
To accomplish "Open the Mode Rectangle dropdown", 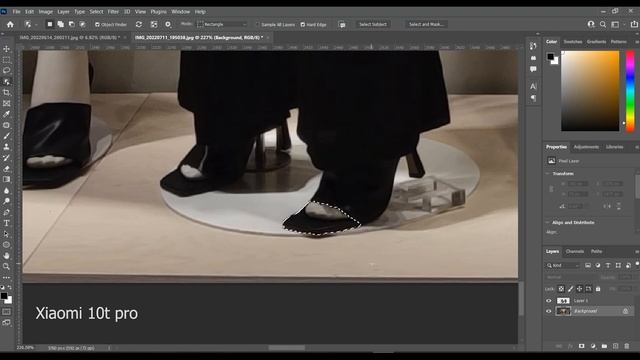I will coord(222,24).
